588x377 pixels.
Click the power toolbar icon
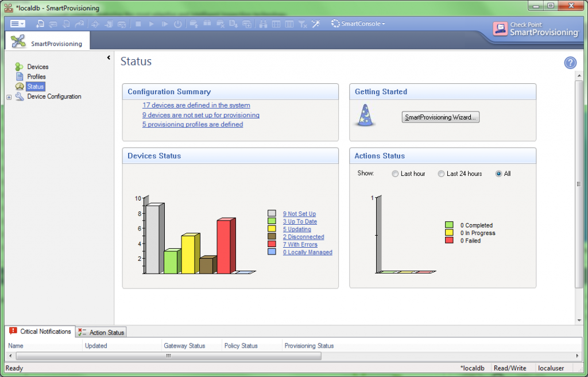(178, 24)
